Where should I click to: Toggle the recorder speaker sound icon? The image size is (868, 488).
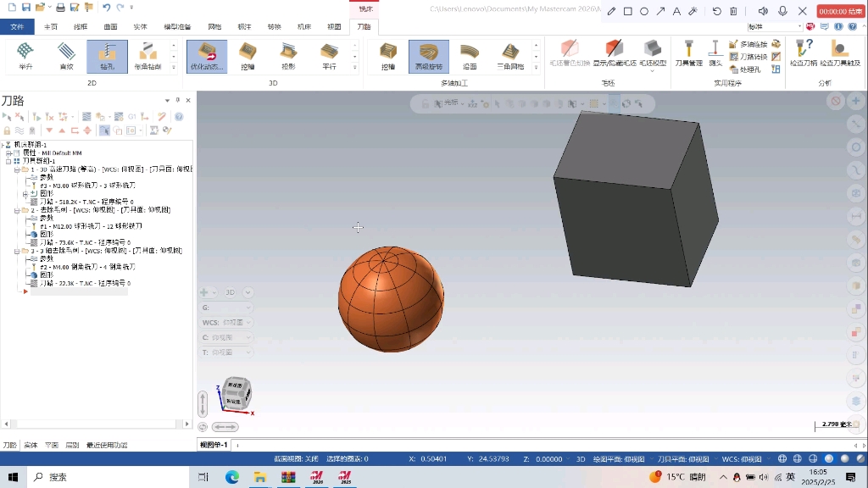[x=763, y=11]
